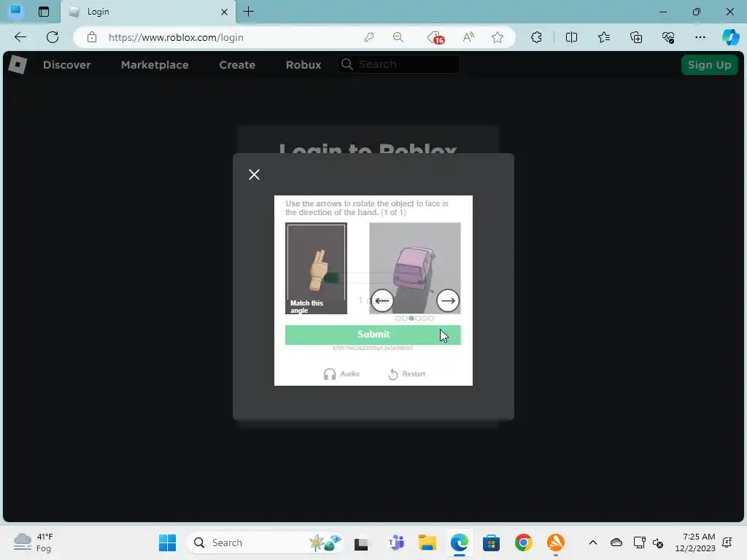
Task: Close the captcha dialog with X
Action: tap(254, 175)
